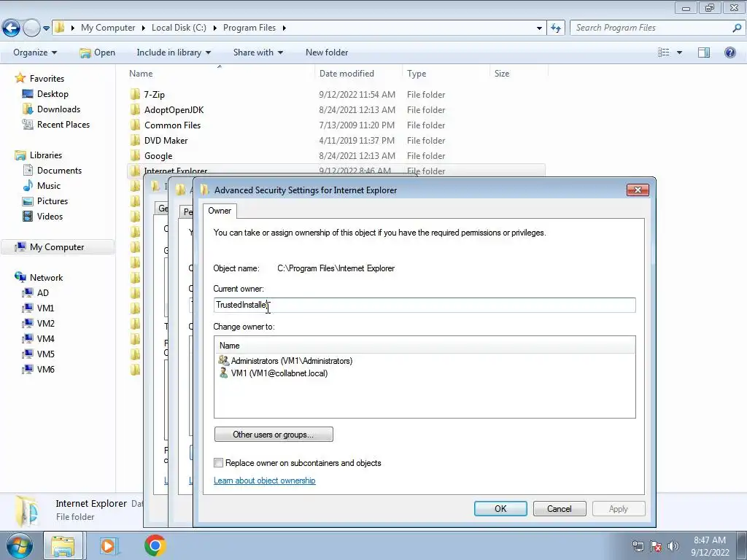Screen dimensions: 747x560
Task: Open Learn about object ownership link
Action: [264, 481]
